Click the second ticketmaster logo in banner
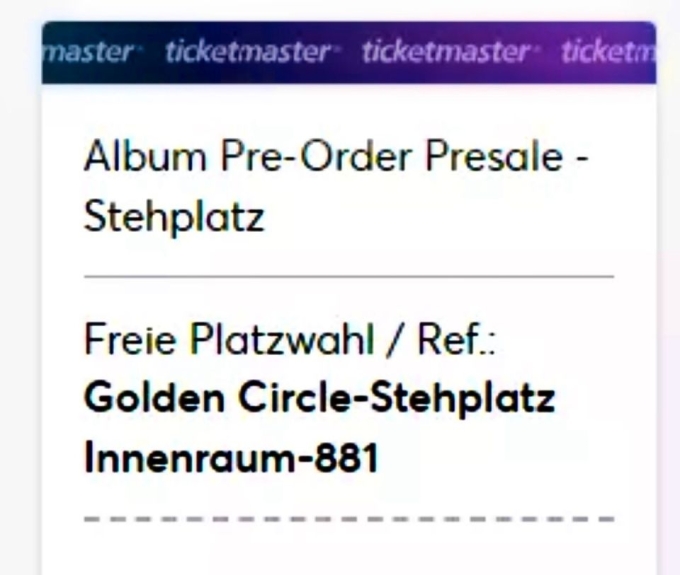 point(246,52)
